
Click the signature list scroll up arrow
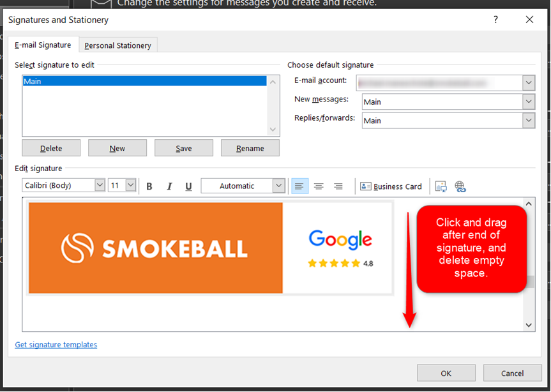tap(273, 82)
